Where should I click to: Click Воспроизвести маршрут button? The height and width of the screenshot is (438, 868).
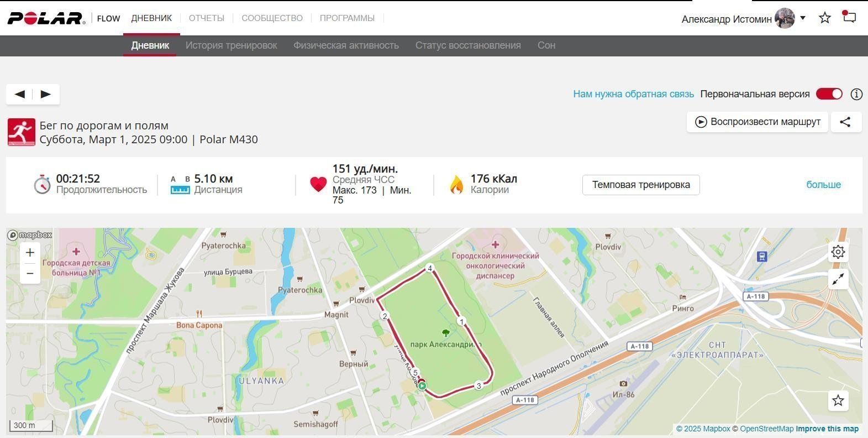[x=757, y=122]
